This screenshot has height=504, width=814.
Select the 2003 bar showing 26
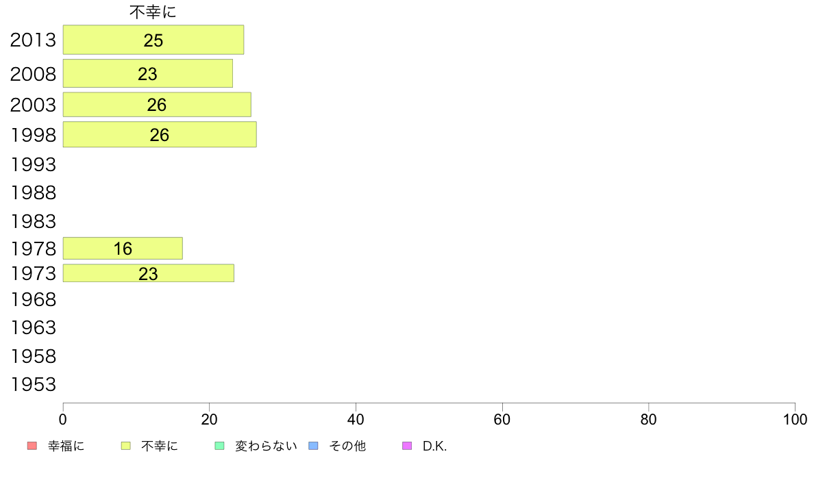point(157,104)
